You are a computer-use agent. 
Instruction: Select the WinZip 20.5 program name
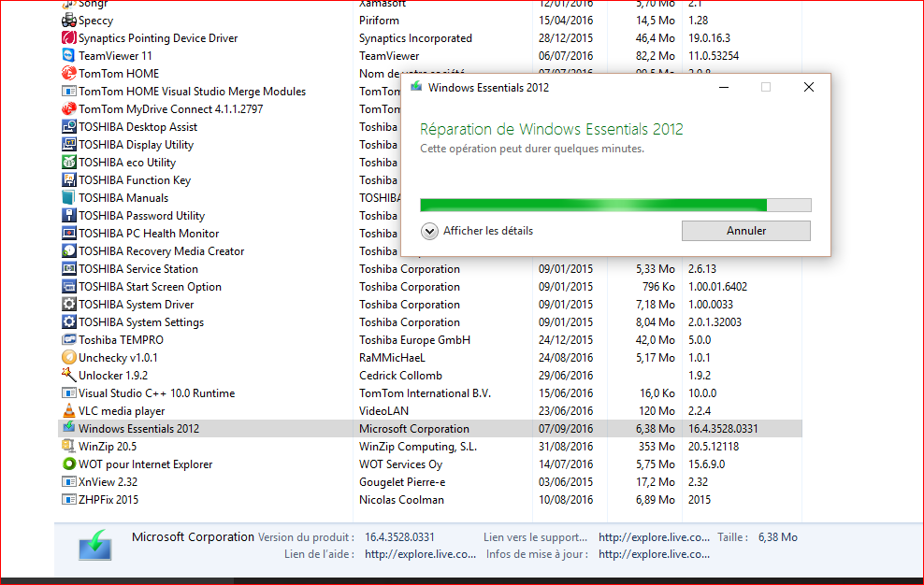108,447
